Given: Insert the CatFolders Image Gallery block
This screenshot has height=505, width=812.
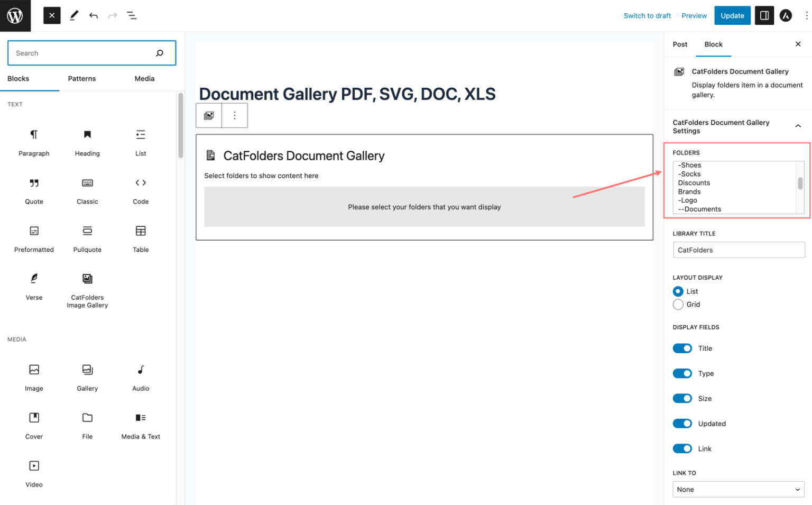Looking at the screenshot, I should 87,278.
